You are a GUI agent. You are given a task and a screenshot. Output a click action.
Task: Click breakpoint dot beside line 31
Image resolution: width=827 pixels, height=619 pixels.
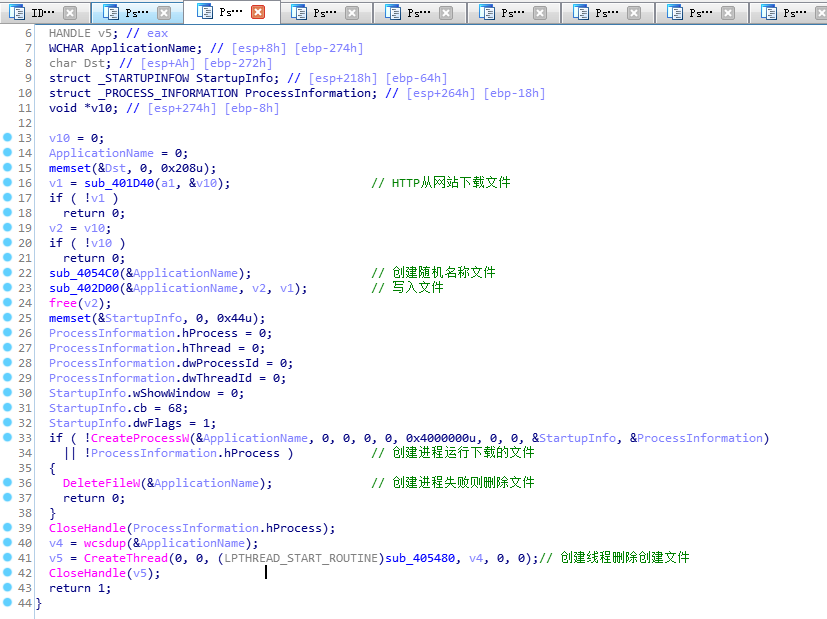(x=7, y=407)
